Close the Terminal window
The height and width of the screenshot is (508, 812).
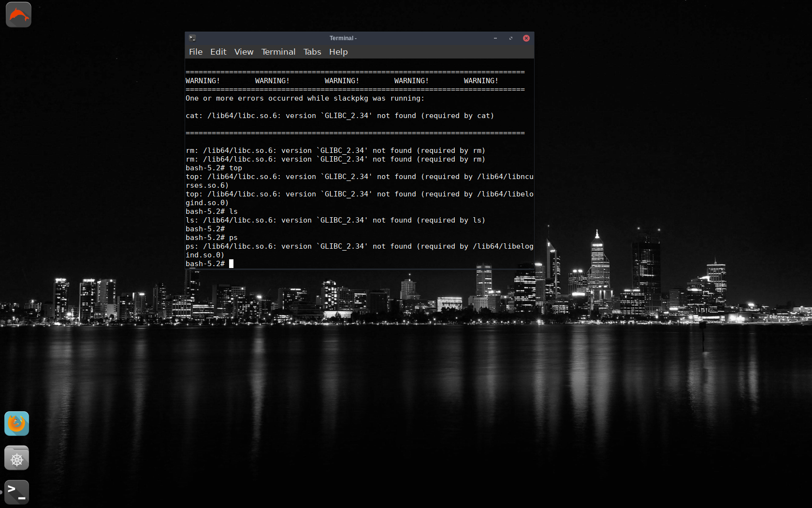[x=526, y=38]
